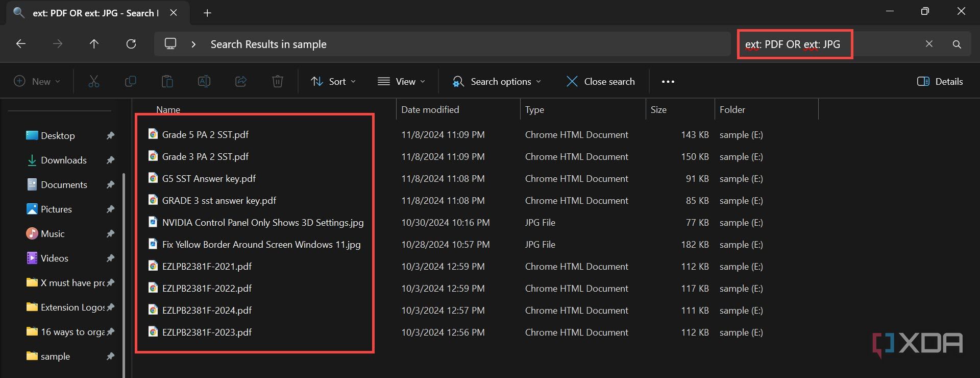Click the 182 KB size cell
Viewport: 980px width, 378px height.
coord(695,244)
